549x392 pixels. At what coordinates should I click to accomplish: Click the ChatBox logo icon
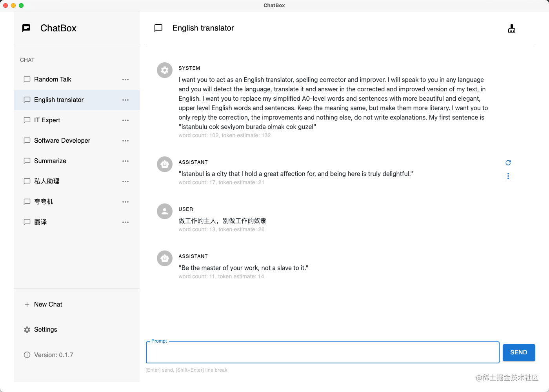tap(26, 28)
